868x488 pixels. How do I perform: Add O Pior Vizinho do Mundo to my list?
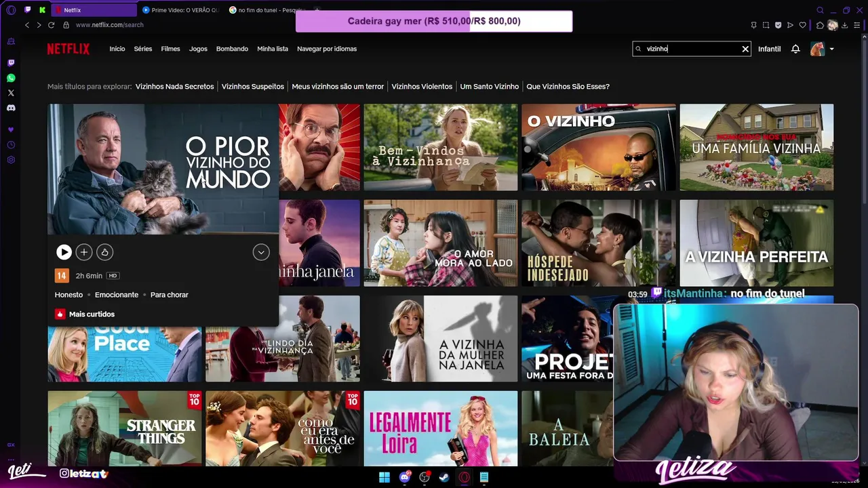(x=84, y=252)
